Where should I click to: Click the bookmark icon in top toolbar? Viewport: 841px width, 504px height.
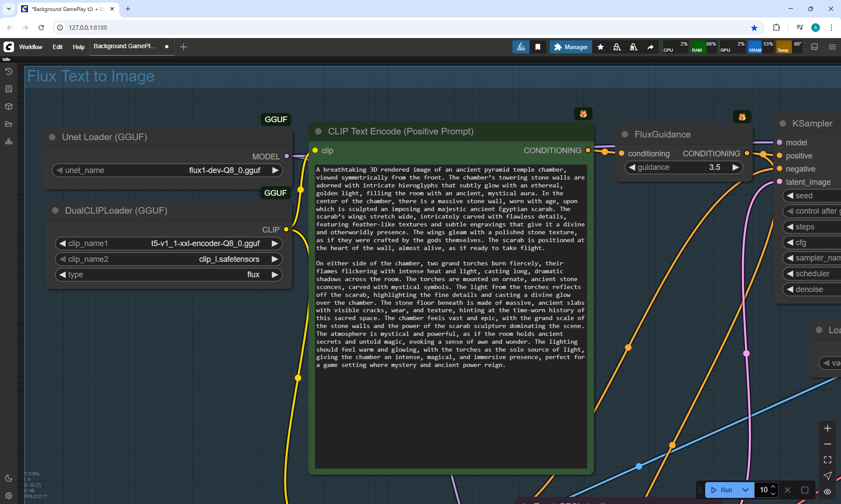point(537,47)
